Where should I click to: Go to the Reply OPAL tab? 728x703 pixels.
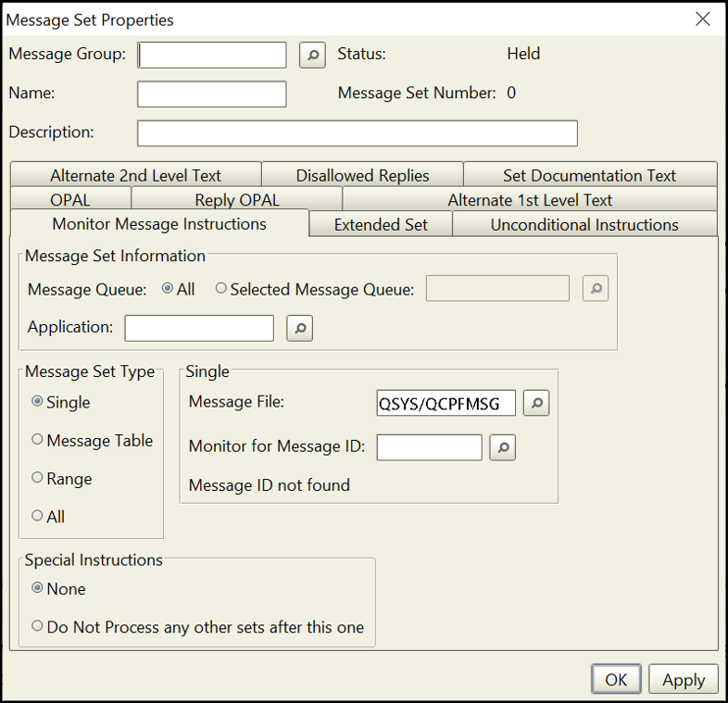click(x=237, y=200)
